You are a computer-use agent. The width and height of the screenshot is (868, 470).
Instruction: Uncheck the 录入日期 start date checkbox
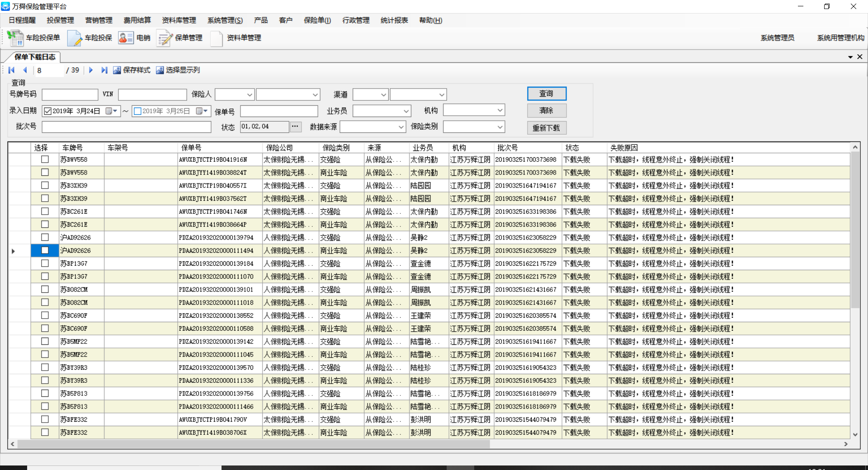[x=47, y=111]
